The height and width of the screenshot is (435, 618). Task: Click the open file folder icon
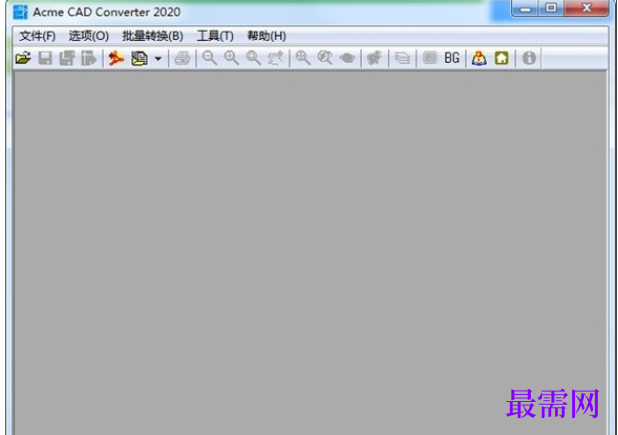point(23,58)
